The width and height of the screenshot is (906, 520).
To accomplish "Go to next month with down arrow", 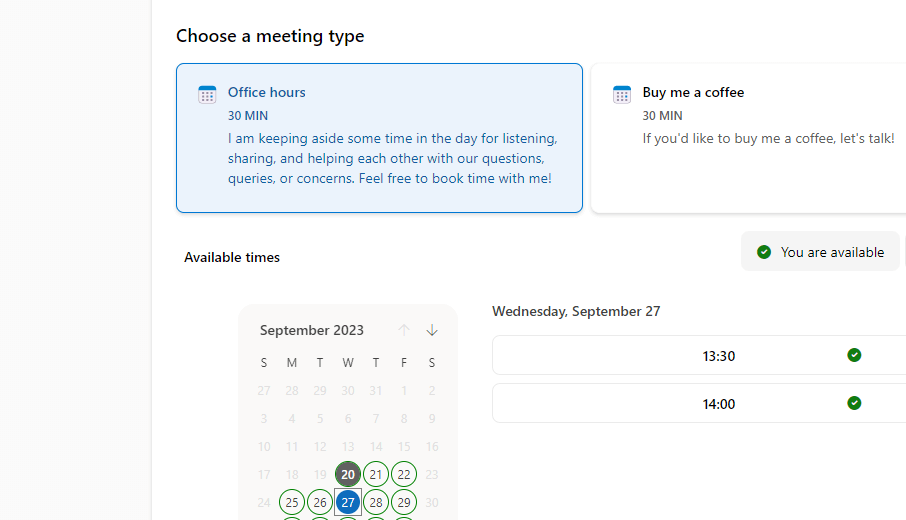I will tap(432, 330).
